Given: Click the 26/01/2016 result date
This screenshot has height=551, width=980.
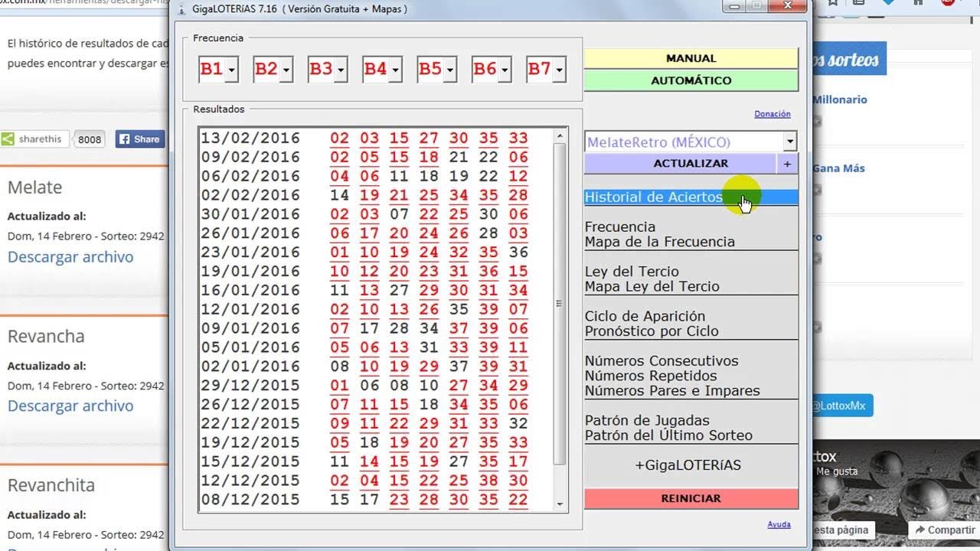Looking at the screenshot, I should click(x=250, y=233).
